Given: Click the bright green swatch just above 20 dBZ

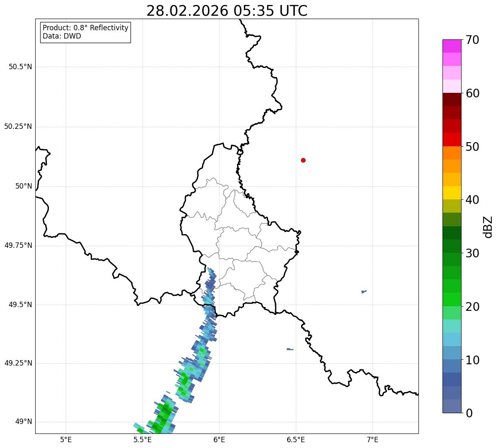Looking at the screenshot, I should point(452,300).
